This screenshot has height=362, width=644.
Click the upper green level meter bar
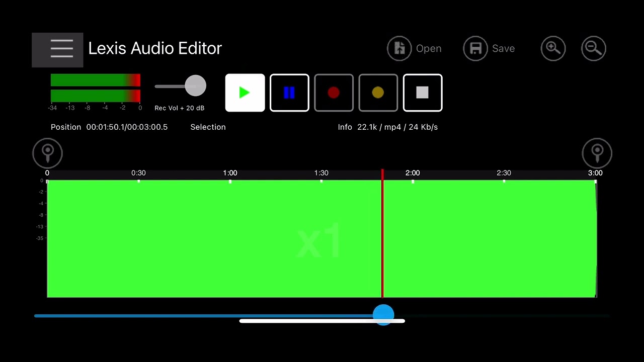point(96,80)
